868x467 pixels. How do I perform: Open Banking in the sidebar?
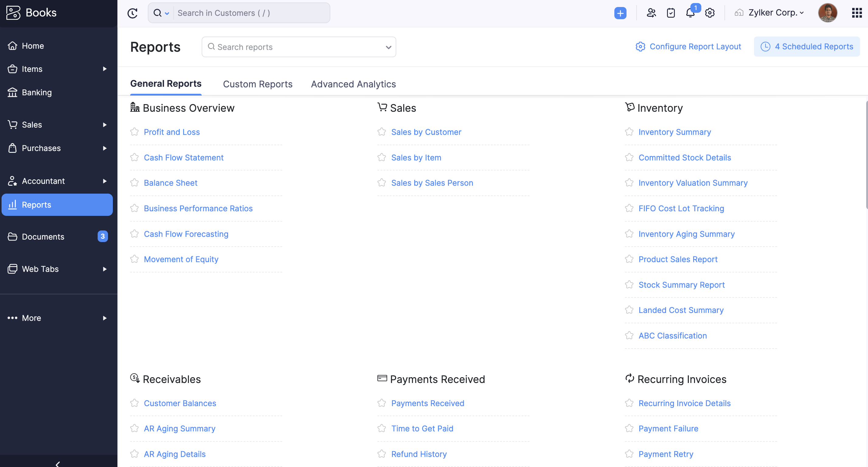[37, 92]
